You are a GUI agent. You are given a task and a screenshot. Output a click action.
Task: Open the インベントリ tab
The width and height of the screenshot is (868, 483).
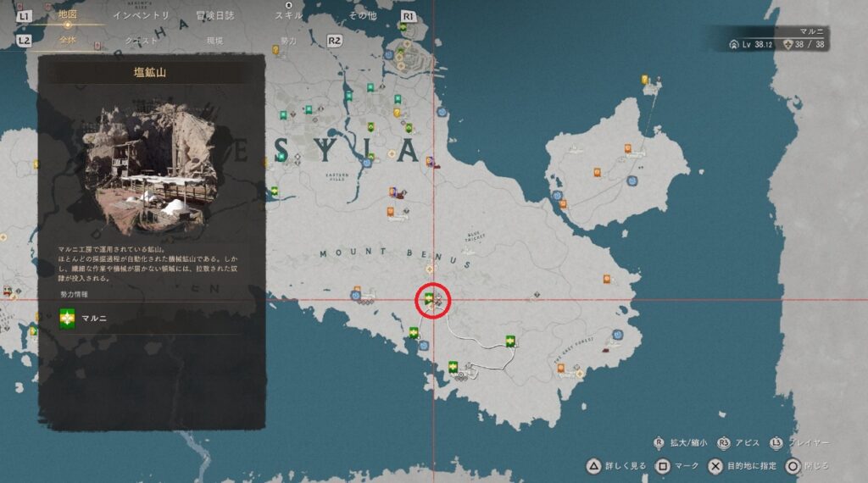coord(142,15)
